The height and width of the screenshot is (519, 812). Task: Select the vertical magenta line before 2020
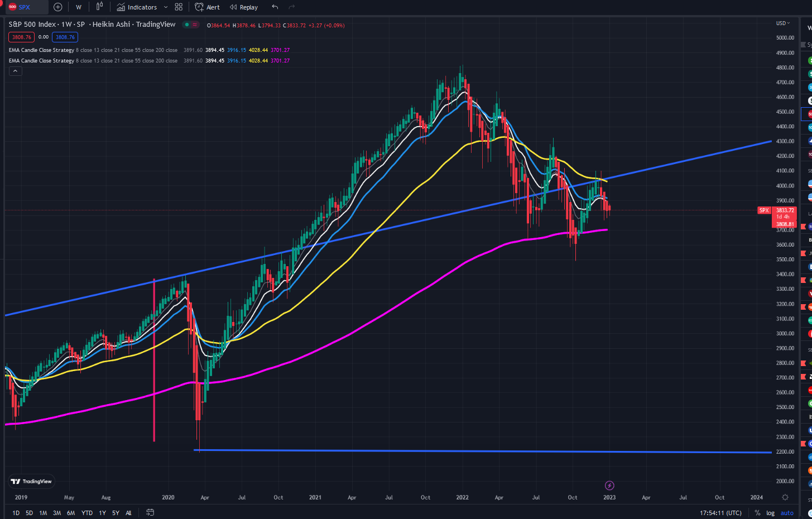coord(154,360)
